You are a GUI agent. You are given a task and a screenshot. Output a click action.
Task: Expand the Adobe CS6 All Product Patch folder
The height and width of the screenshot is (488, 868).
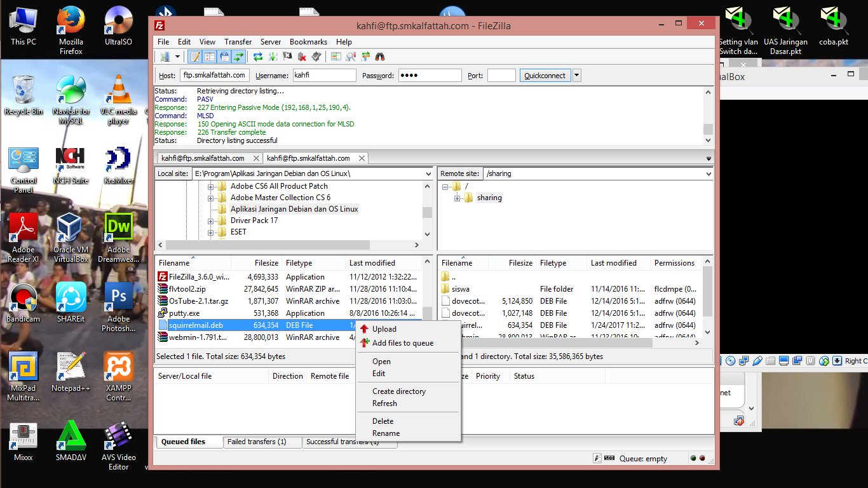(211, 187)
